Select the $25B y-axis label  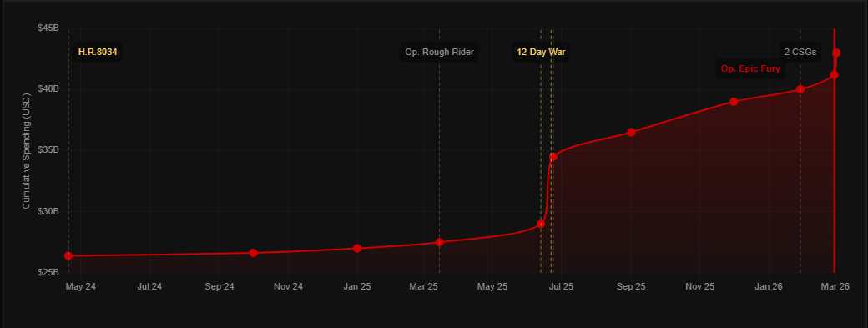(48, 273)
